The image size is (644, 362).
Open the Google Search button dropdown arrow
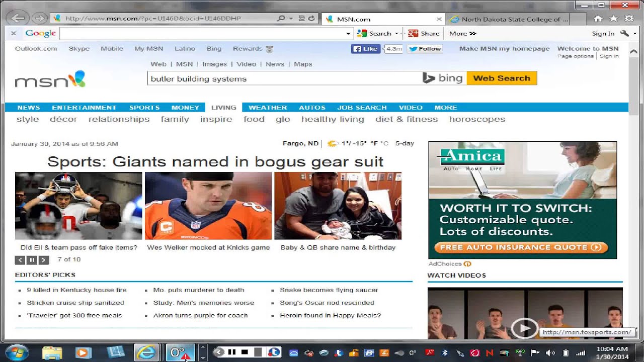click(x=396, y=34)
